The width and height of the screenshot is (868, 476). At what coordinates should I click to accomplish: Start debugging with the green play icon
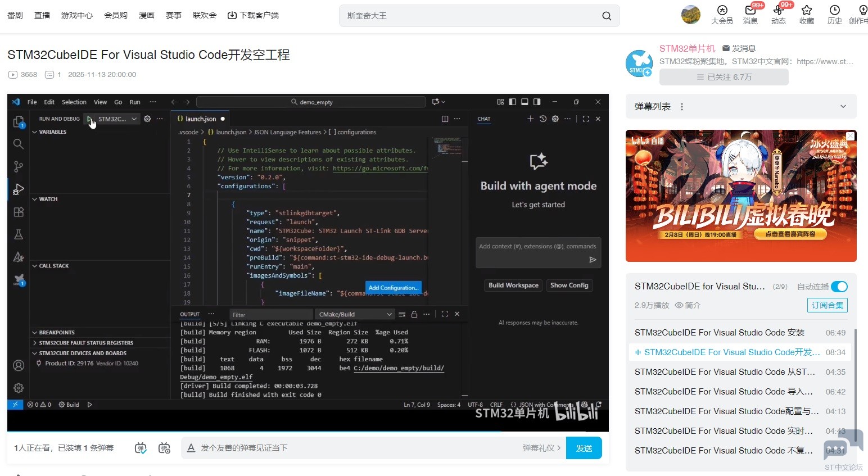[x=89, y=119]
